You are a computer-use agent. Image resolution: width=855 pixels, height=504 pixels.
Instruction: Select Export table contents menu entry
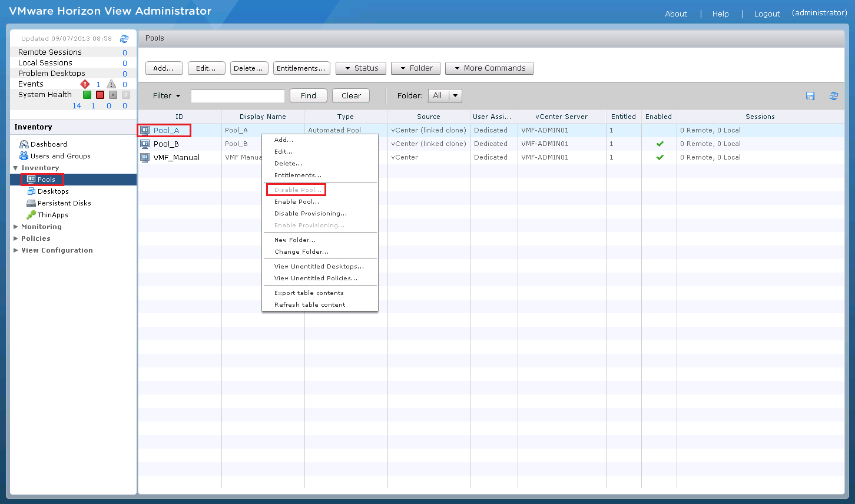[309, 293]
